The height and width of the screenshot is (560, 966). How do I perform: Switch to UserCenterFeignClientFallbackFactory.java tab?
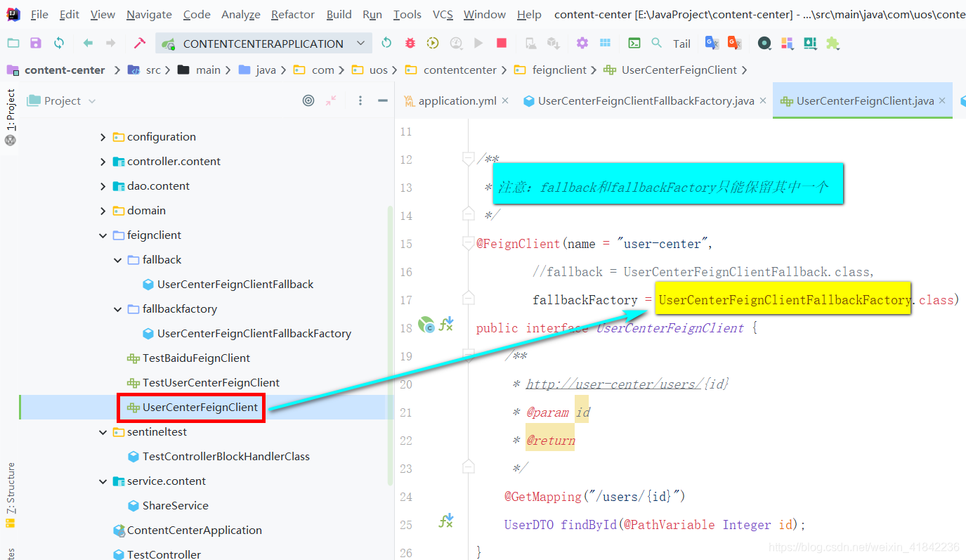point(646,100)
